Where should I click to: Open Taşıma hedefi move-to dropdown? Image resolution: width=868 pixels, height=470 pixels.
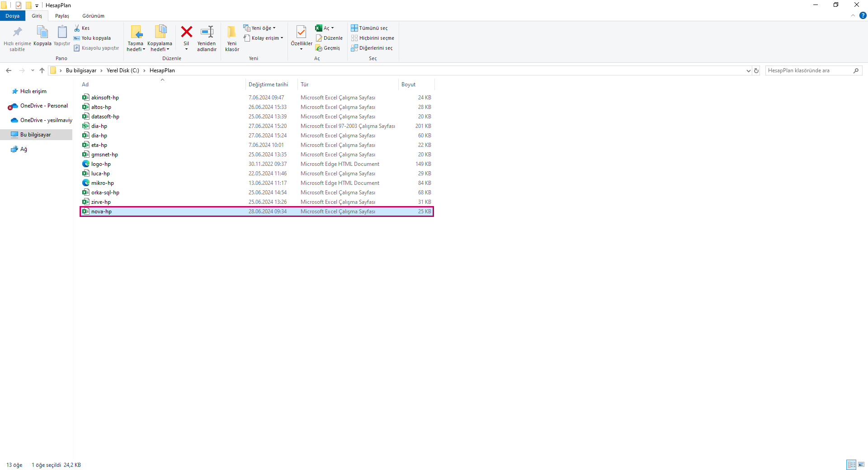click(x=136, y=39)
